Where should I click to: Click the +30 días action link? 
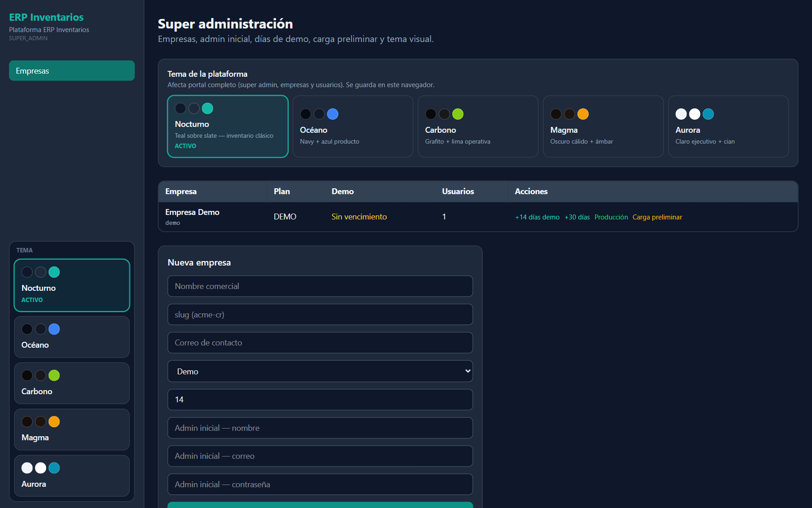(x=577, y=217)
